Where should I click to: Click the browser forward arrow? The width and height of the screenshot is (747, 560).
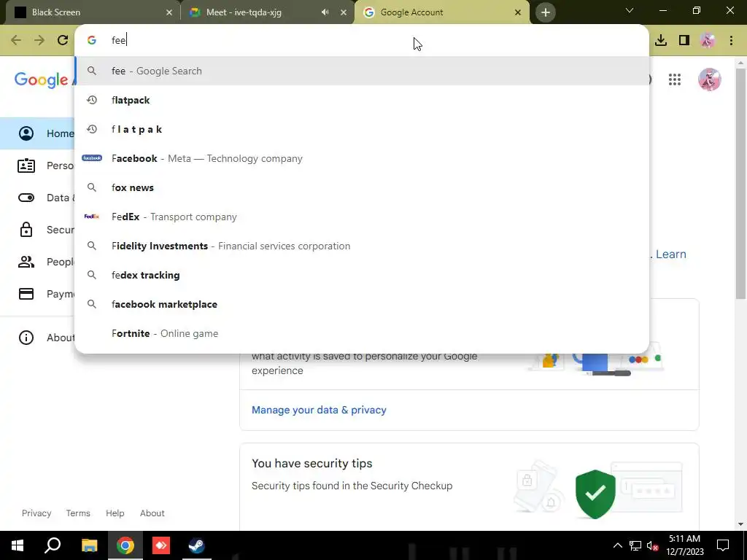pos(39,40)
